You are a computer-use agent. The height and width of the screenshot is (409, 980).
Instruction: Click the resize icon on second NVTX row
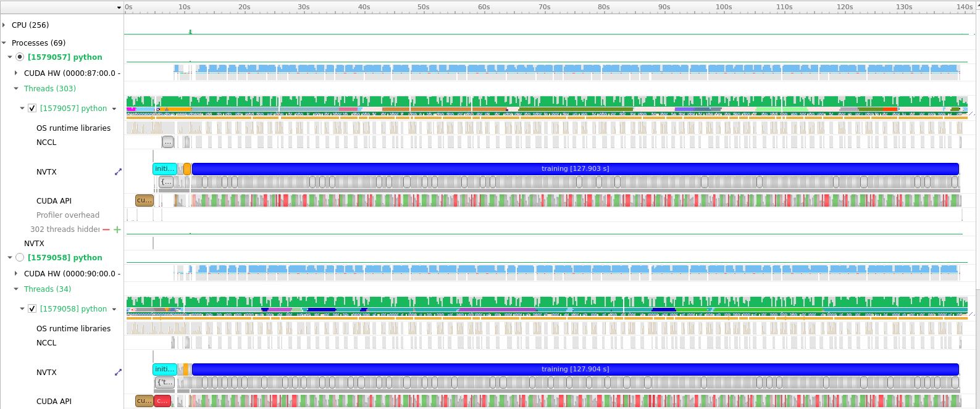[118, 373]
